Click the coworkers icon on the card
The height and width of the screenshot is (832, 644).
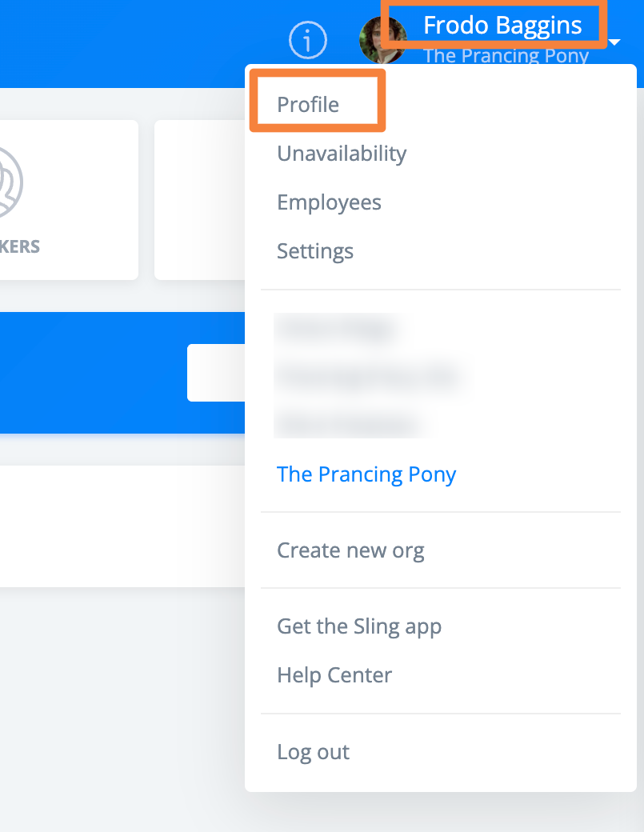pos(8,182)
